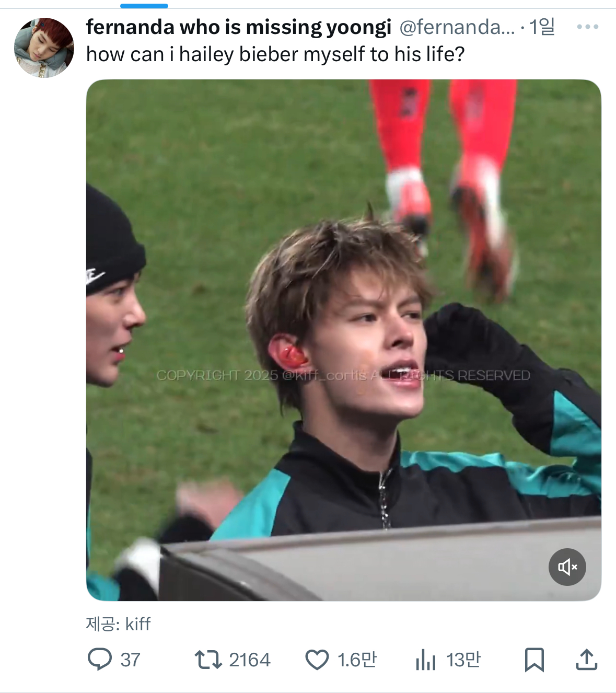The width and height of the screenshot is (616, 693).
Task: Play the video in the tweet
Action: (343, 340)
